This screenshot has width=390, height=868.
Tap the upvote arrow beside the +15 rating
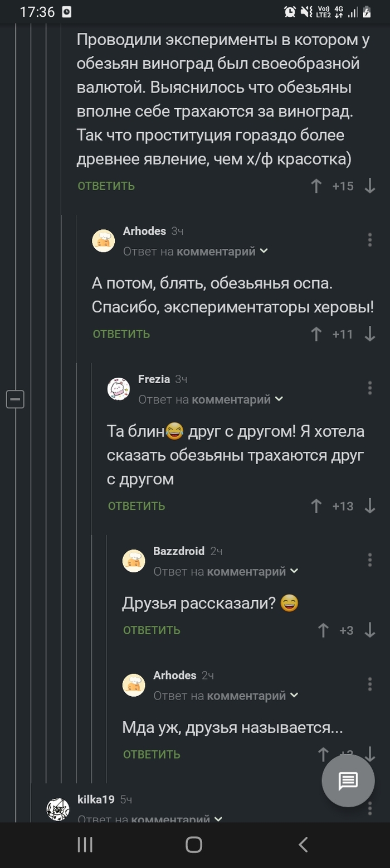pyautogui.click(x=316, y=186)
